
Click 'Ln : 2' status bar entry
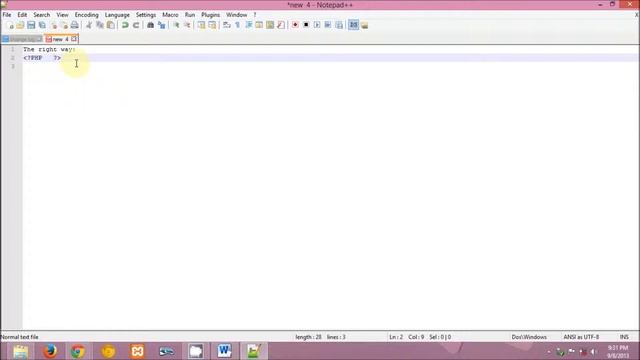pos(396,337)
